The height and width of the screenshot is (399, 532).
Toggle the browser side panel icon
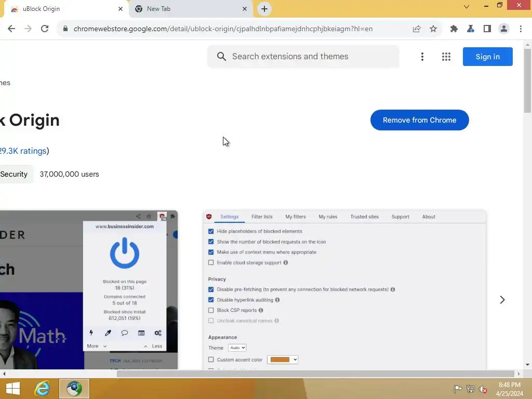(487, 29)
